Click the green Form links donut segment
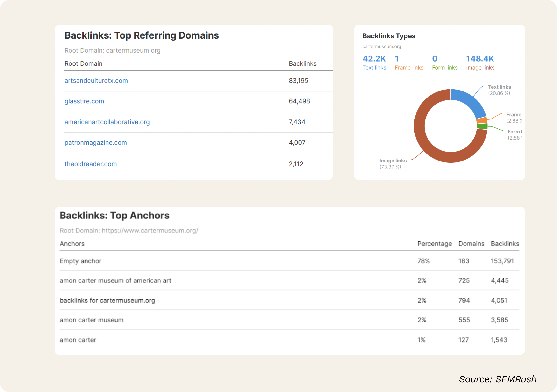The height and width of the screenshot is (392, 557). tap(482, 126)
